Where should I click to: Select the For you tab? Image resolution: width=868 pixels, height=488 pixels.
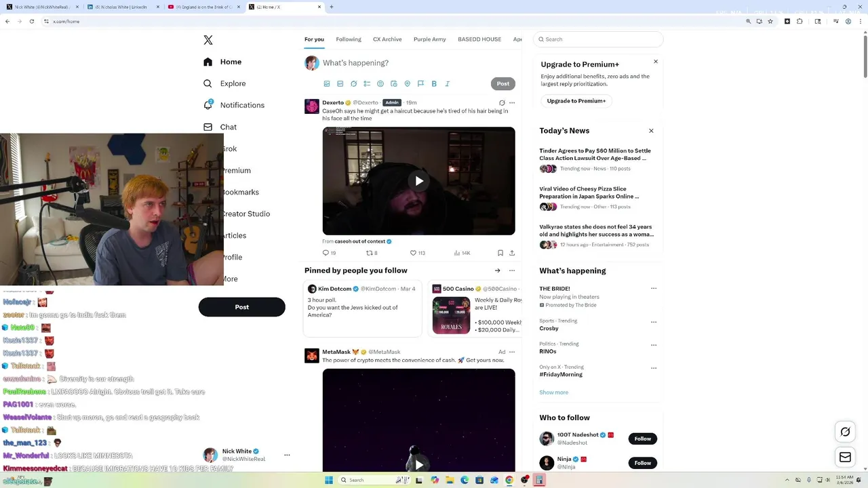pyautogui.click(x=314, y=39)
